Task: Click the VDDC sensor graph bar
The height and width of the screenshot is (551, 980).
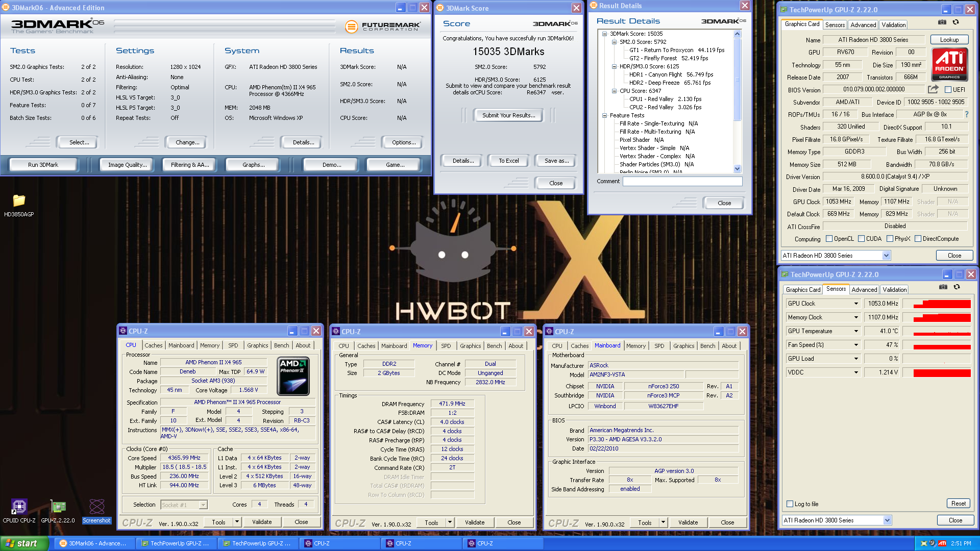Action: click(x=937, y=372)
